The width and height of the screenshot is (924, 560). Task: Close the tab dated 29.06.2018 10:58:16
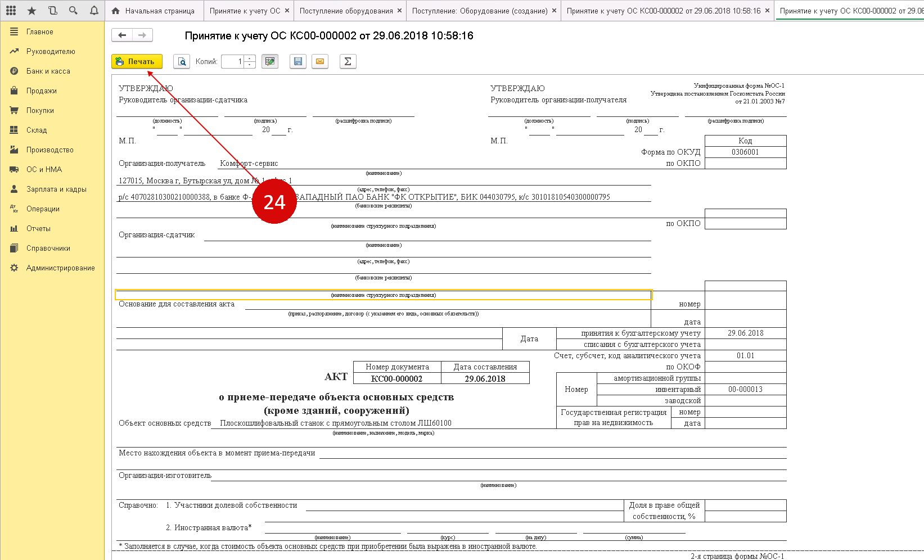[767, 11]
